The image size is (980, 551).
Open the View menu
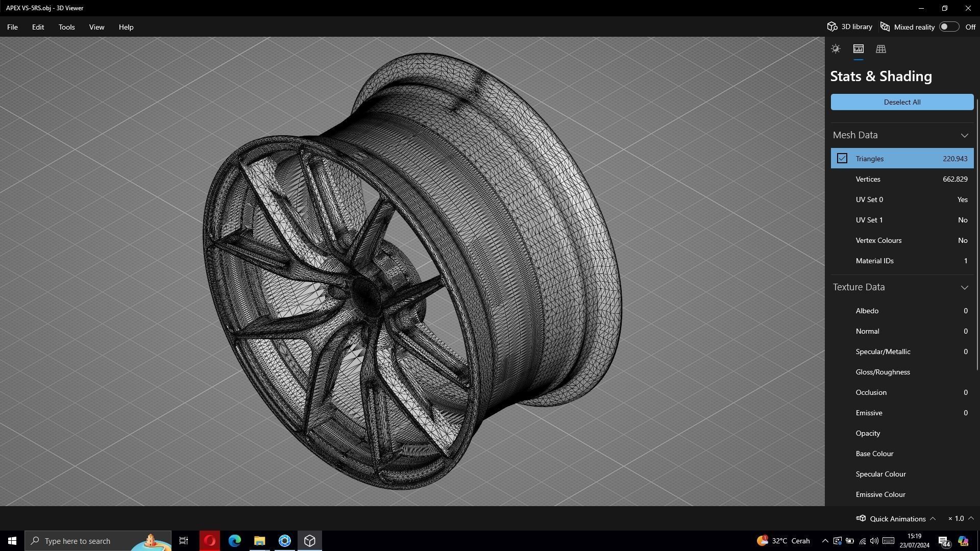click(x=96, y=27)
